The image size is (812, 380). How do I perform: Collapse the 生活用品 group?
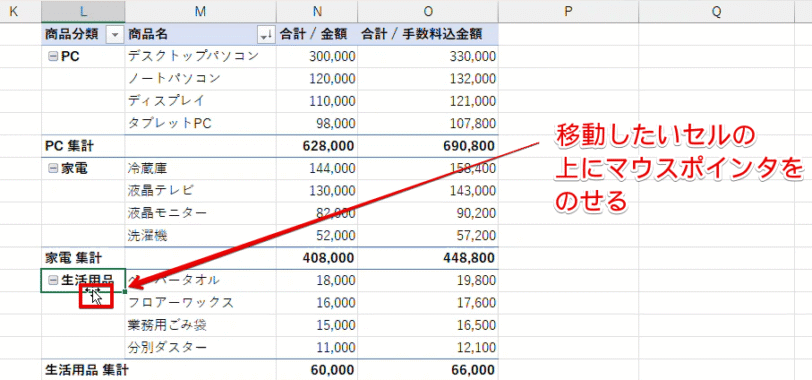point(52,280)
